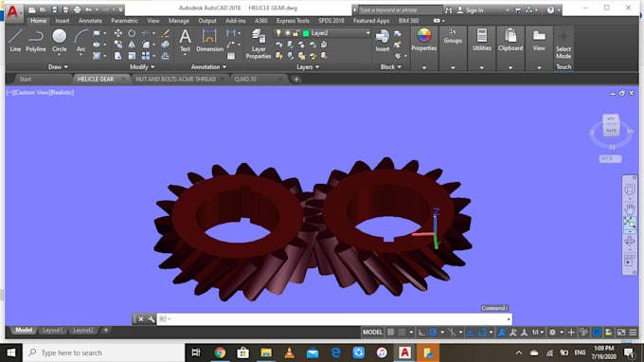Select the Text annotation tool
This screenshot has width=644, height=362.
click(185, 40)
